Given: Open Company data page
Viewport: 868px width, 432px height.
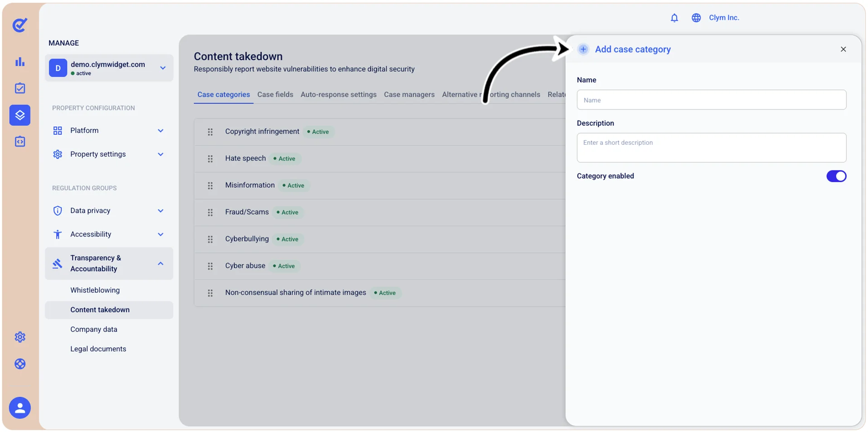Looking at the screenshot, I should 94,329.
